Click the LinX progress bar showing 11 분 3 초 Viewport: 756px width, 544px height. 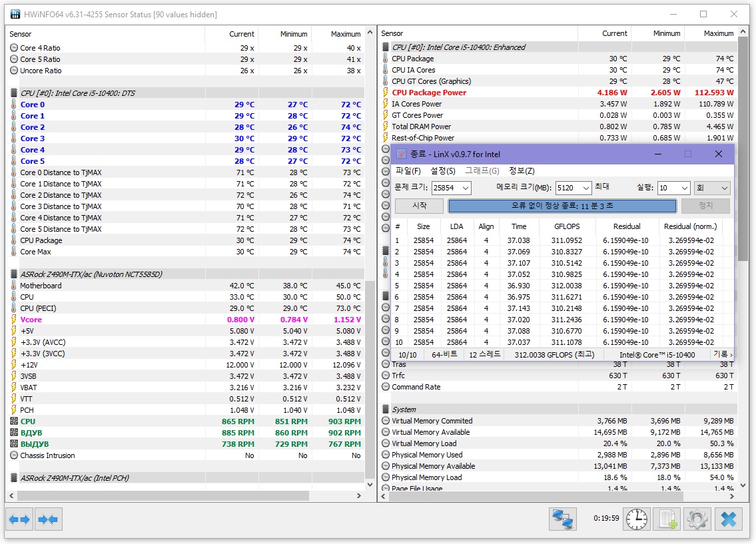click(562, 206)
